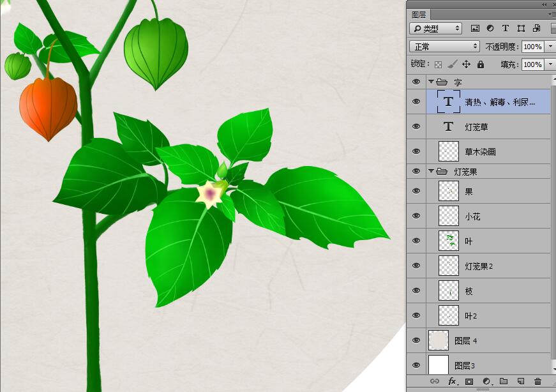Open the 不透明度 opacity slider arrow
The image size is (556, 392).
(x=550, y=47)
